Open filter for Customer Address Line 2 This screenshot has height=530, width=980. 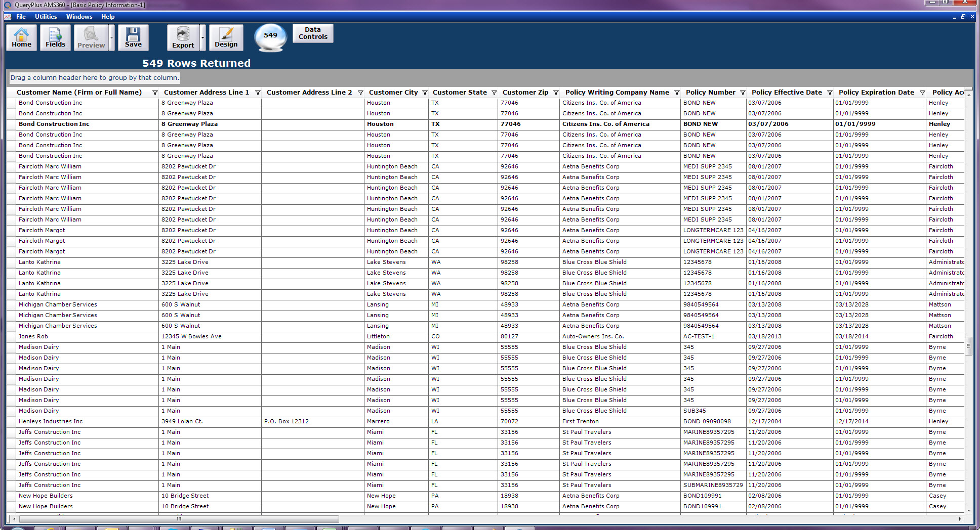coord(360,93)
